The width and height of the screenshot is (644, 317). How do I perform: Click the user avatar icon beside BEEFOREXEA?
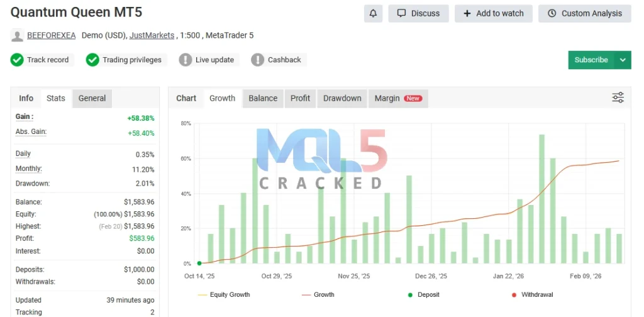(x=18, y=36)
